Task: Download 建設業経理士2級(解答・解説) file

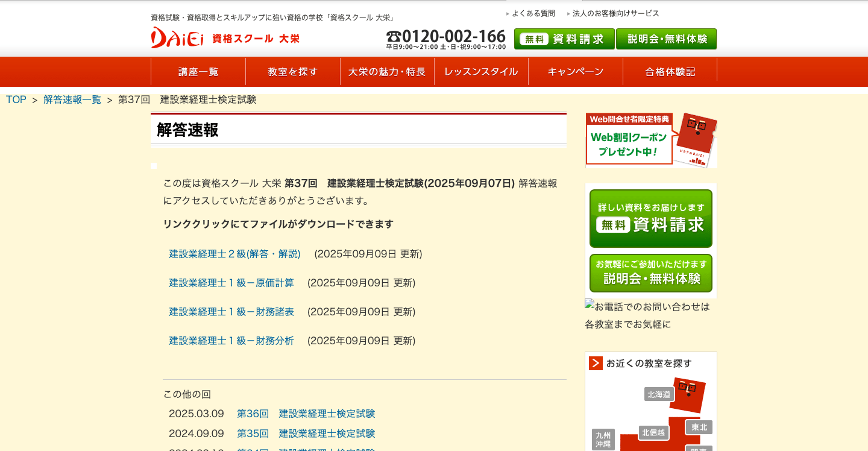Action: [x=234, y=254]
